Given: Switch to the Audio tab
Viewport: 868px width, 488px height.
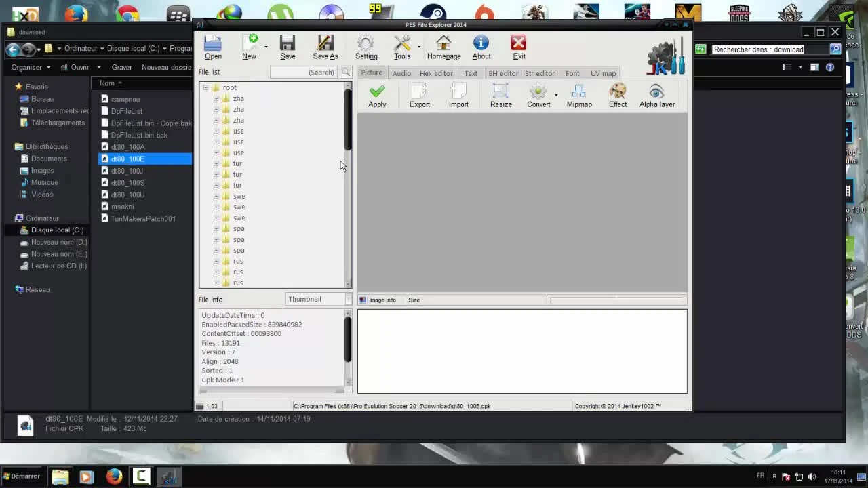Looking at the screenshot, I should 401,73.
